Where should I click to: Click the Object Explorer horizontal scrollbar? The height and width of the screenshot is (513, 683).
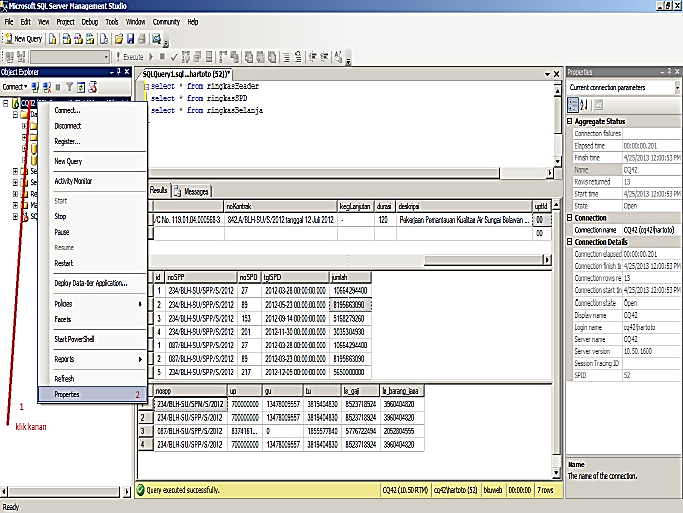pos(64,492)
